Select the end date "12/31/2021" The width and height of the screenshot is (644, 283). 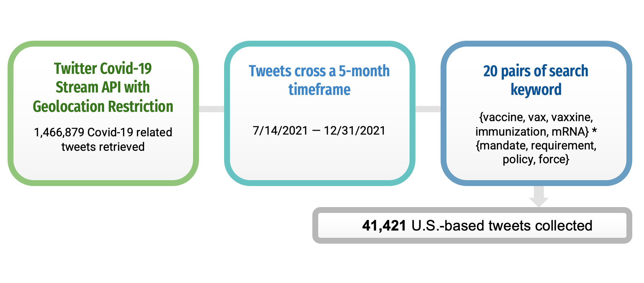coord(354,131)
